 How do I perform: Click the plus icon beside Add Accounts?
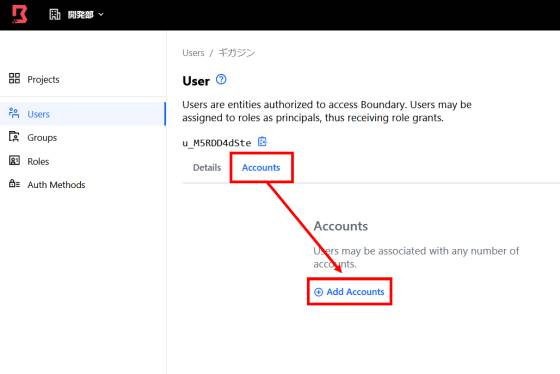pyautogui.click(x=319, y=292)
